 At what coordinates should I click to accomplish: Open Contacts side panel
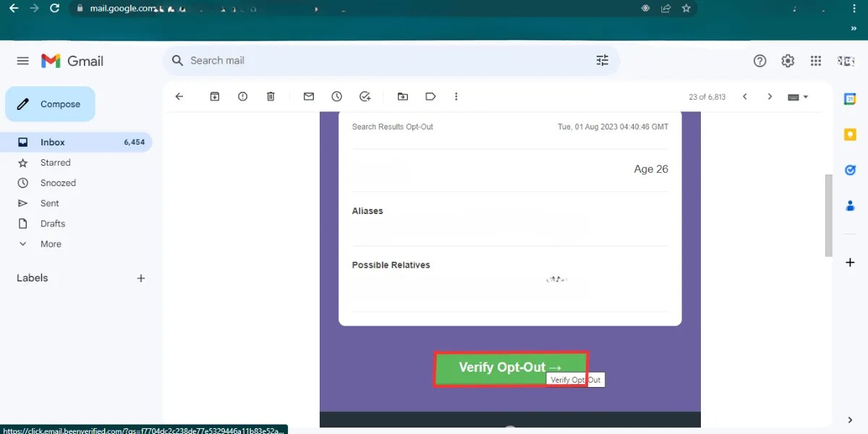point(850,206)
